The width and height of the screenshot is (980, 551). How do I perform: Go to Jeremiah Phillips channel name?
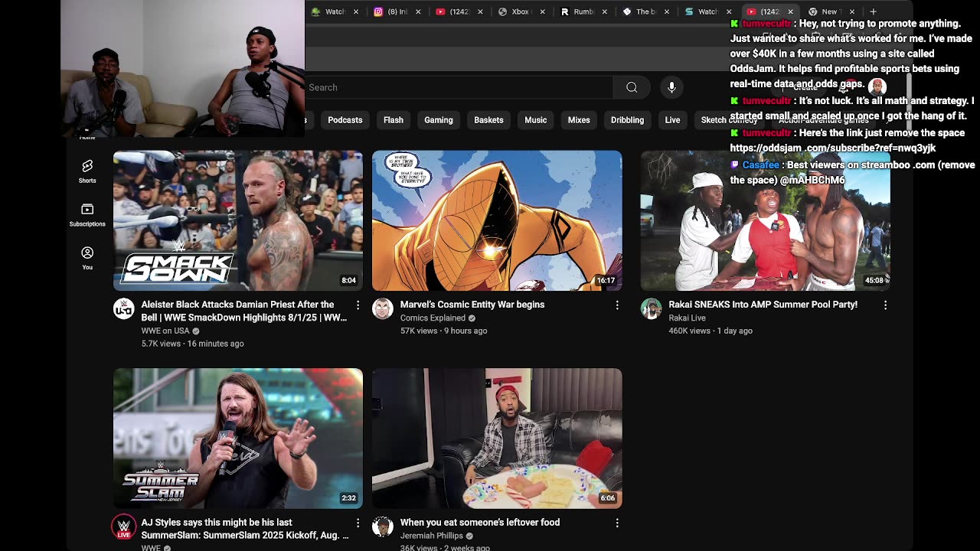432,536
